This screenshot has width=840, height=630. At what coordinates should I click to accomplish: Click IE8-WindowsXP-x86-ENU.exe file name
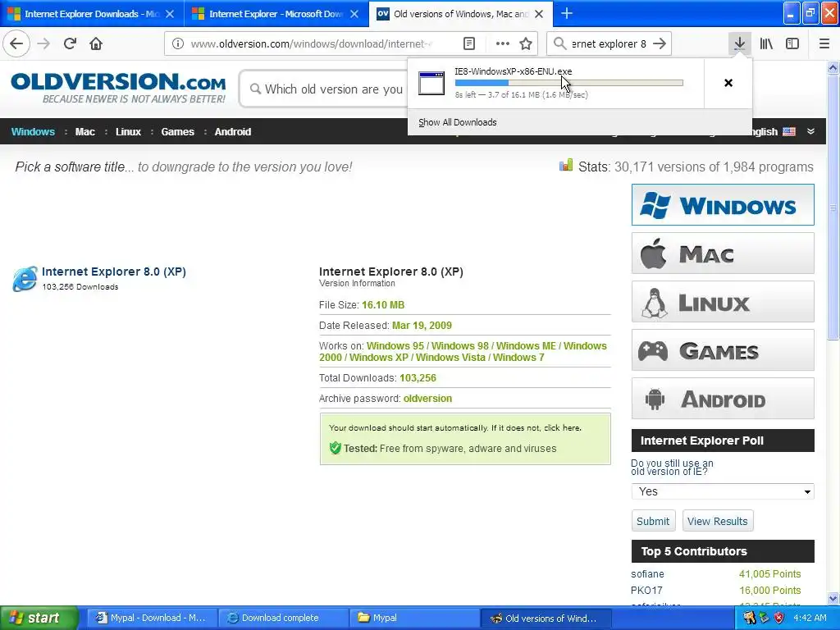tap(514, 71)
